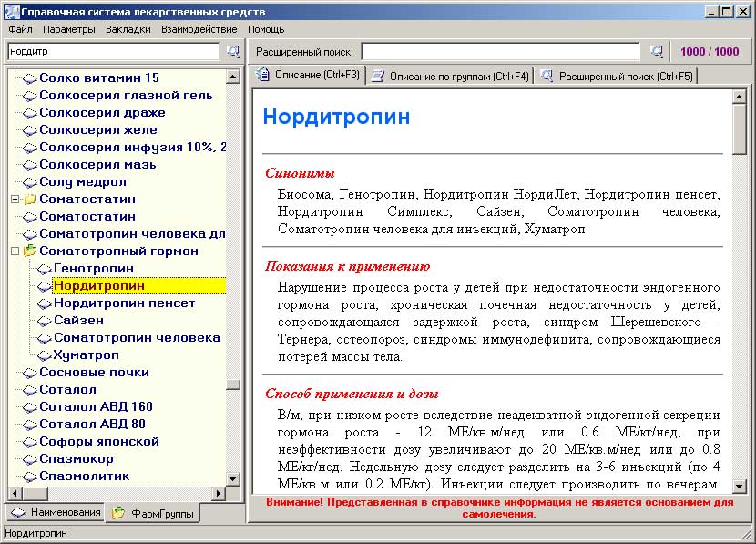Click the pill icon beside Солу медрол

[x=29, y=182]
